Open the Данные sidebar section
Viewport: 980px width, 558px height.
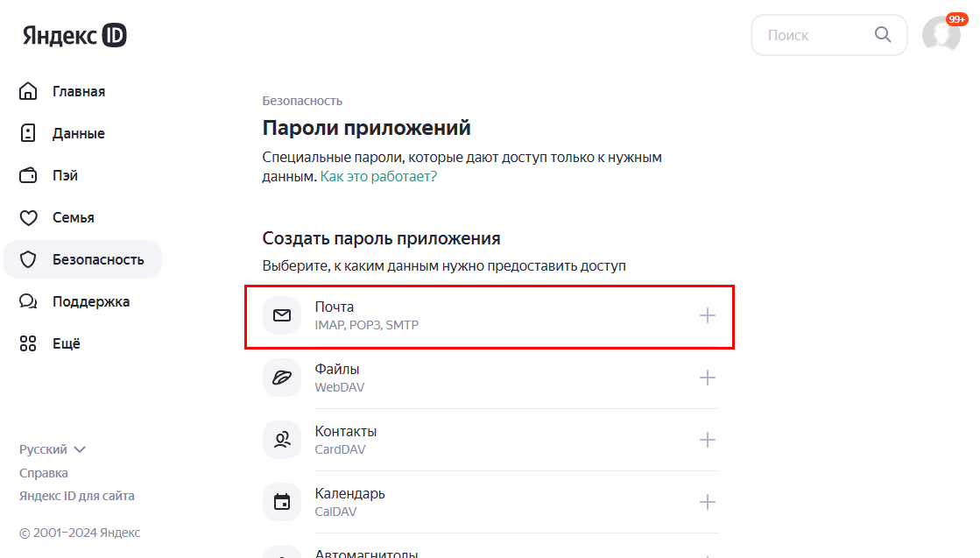pyautogui.click(x=78, y=133)
